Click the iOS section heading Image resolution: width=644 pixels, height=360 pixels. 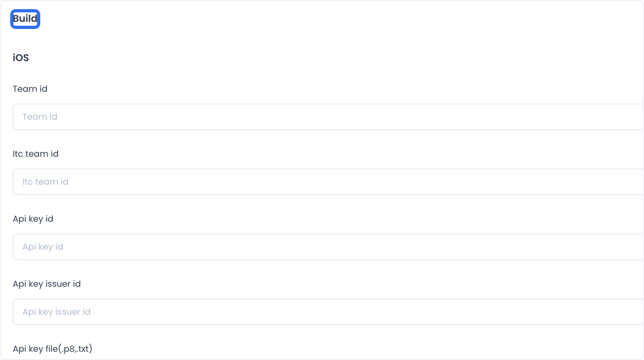[21, 58]
